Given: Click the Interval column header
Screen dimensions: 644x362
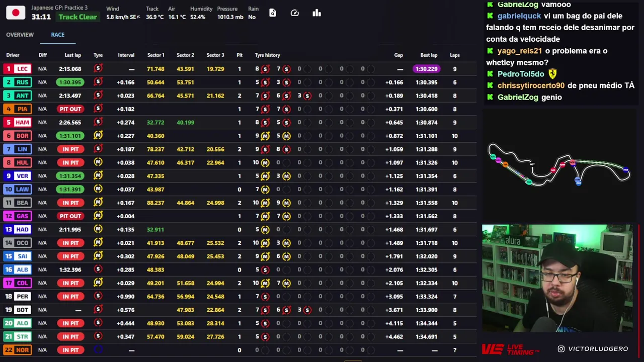Looking at the screenshot, I should 126,55.
